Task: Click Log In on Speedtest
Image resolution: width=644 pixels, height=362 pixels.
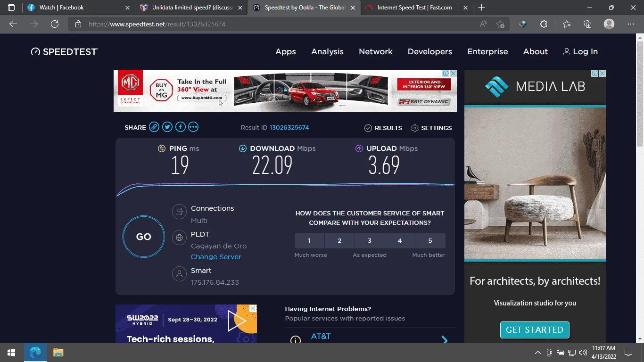Action: click(580, 52)
